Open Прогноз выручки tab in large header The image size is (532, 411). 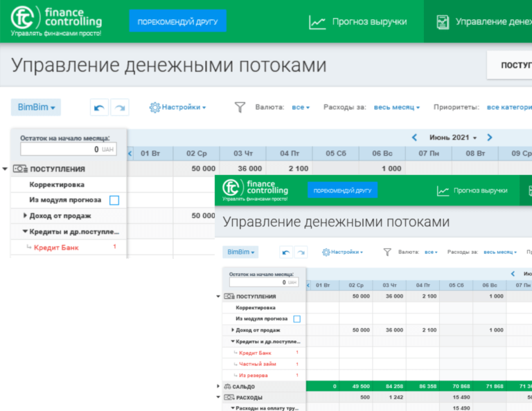358,21
